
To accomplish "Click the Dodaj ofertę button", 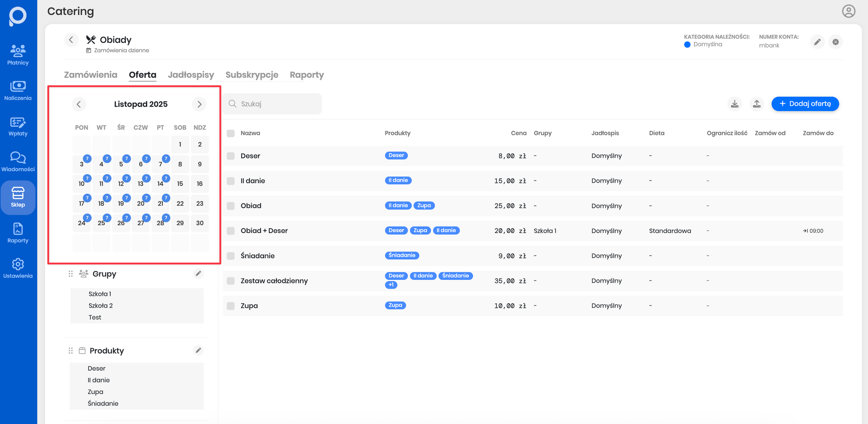I will point(805,104).
